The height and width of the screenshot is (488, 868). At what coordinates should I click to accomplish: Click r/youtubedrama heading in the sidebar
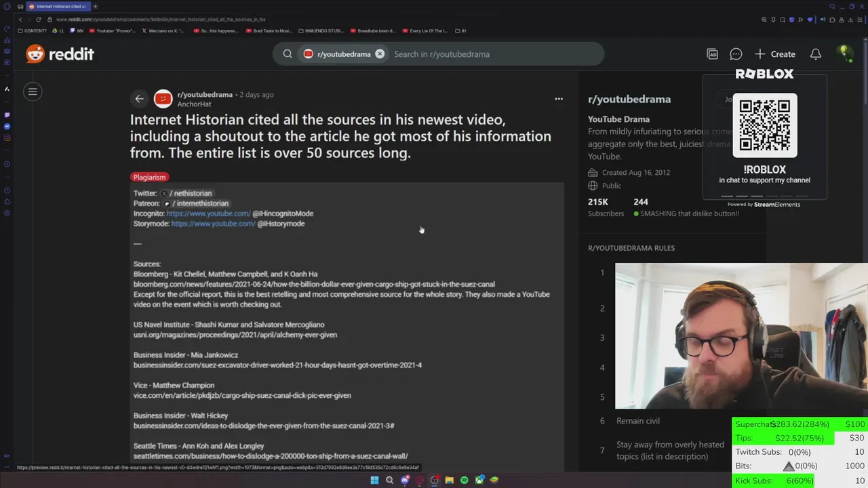tap(629, 99)
